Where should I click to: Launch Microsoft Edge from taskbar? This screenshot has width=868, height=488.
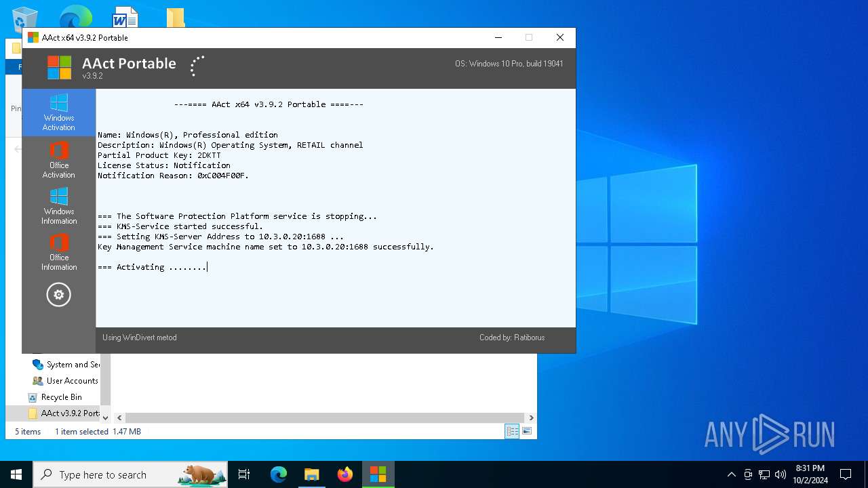point(279,474)
